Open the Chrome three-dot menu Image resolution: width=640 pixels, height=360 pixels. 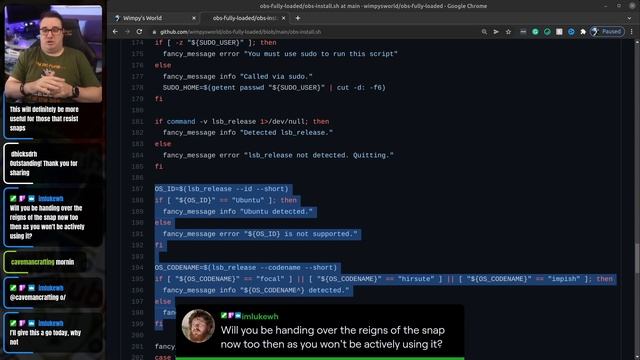pyautogui.click(x=631, y=32)
